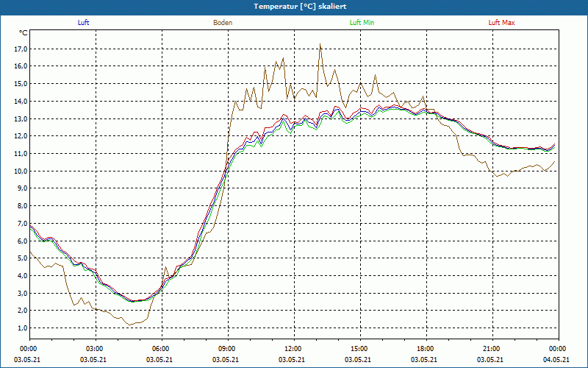The width and height of the screenshot is (588, 368).
Task: Click the 13,0 y-axis value
Action: click(x=21, y=118)
